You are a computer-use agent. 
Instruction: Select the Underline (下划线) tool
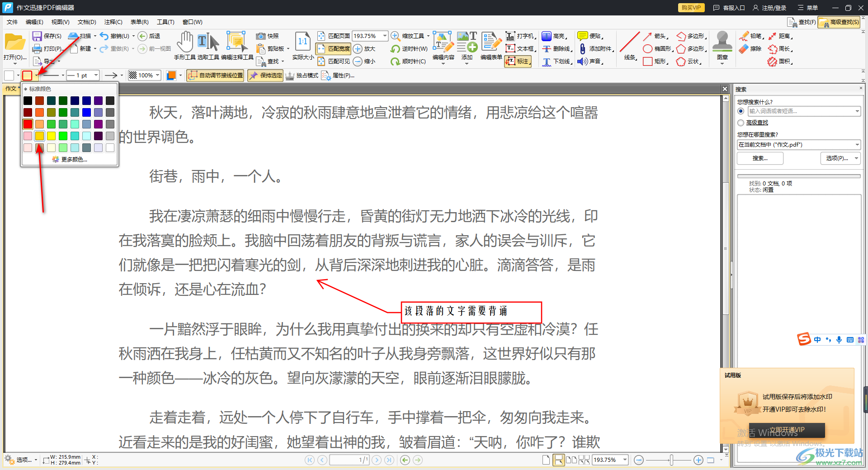click(x=557, y=61)
